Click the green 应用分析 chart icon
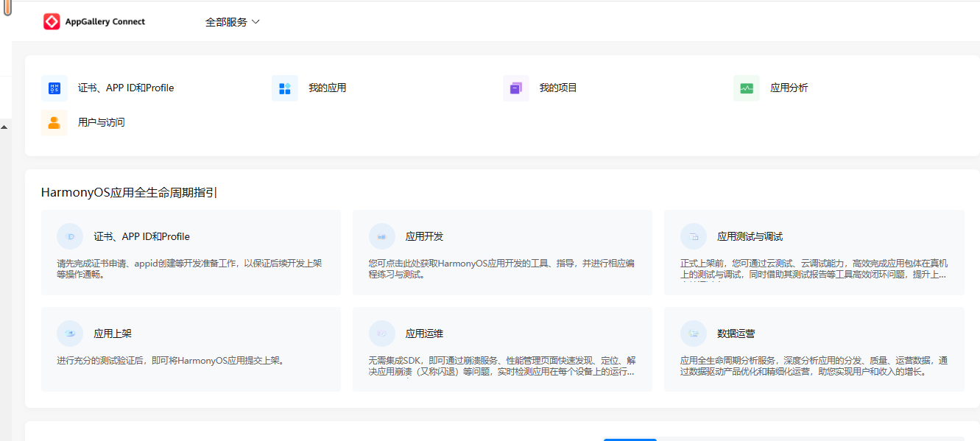 click(747, 88)
